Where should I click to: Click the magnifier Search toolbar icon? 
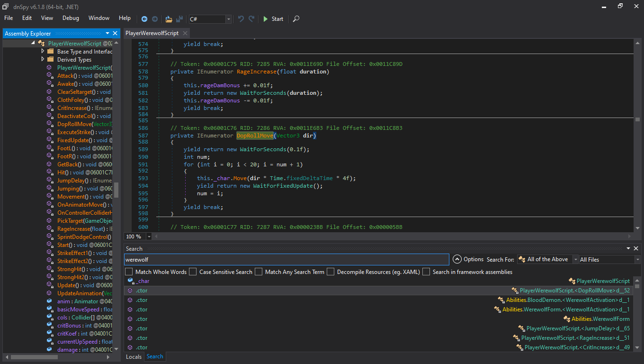tap(296, 19)
